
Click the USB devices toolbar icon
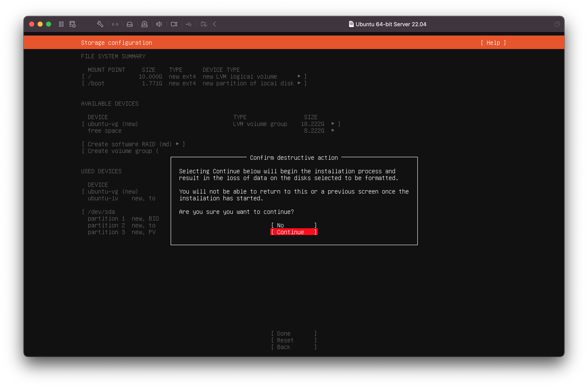coord(189,24)
